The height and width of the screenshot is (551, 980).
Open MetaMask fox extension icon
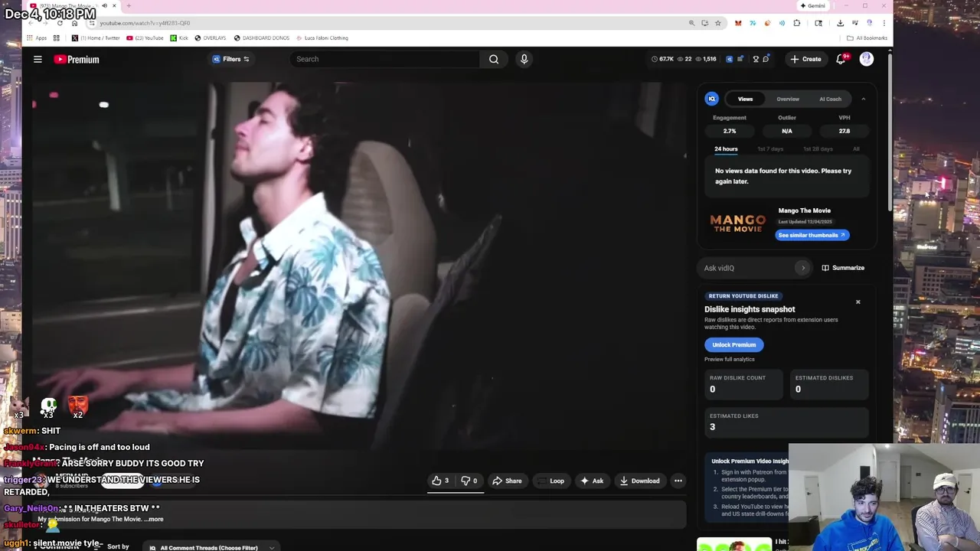738,23
